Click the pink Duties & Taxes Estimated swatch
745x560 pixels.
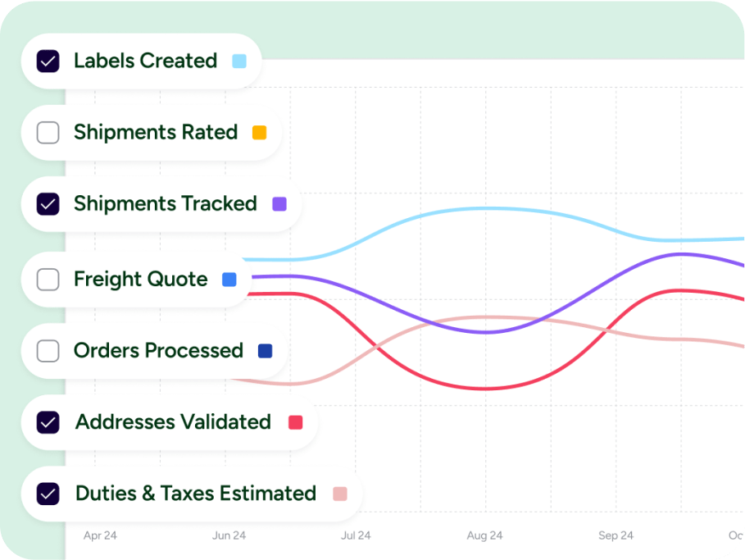[338, 493]
